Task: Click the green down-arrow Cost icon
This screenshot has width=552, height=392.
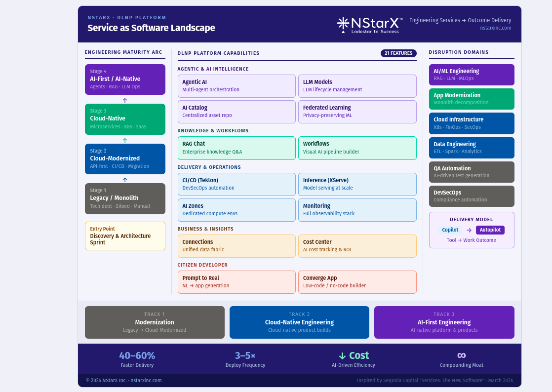Action: tap(342, 355)
